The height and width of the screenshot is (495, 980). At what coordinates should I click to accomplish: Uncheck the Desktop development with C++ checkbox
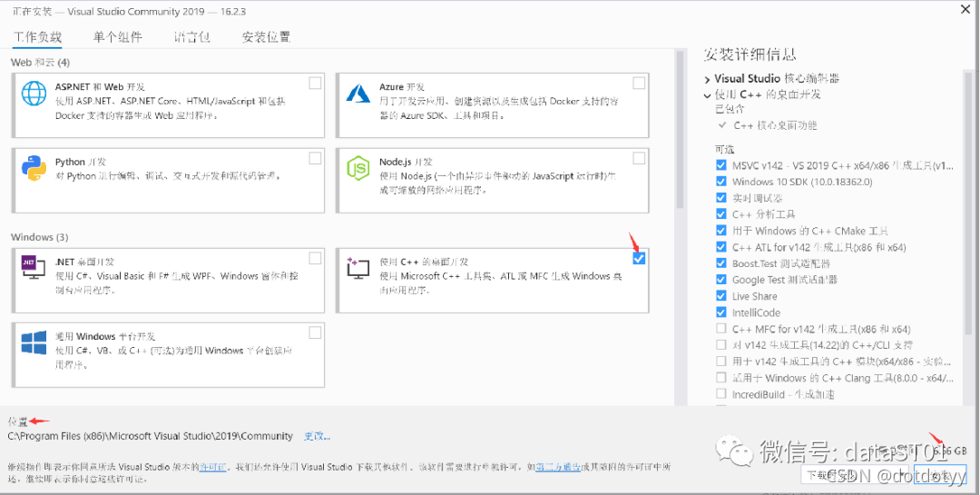coord(639,258)
